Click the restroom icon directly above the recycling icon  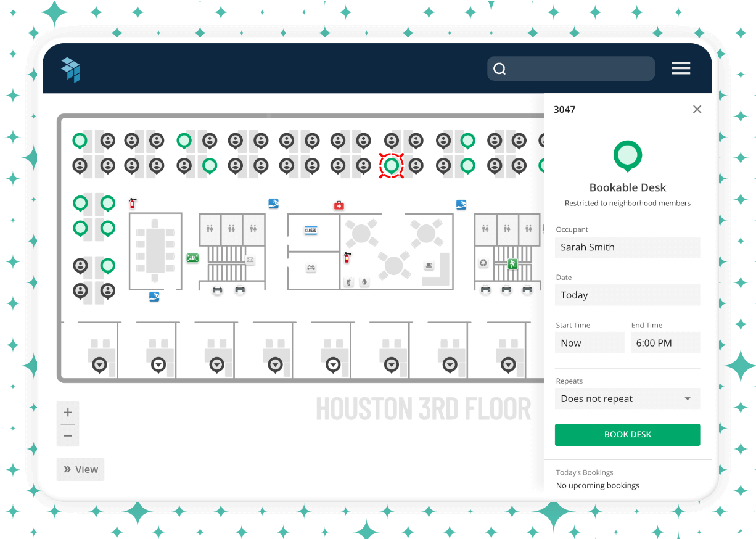486,228
